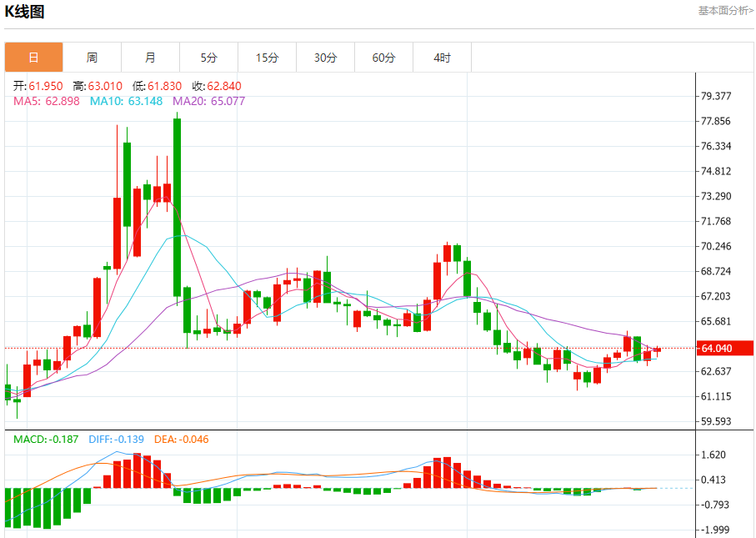
Task: Click the MA20 65.077 legend label
Action: [208, 101]
